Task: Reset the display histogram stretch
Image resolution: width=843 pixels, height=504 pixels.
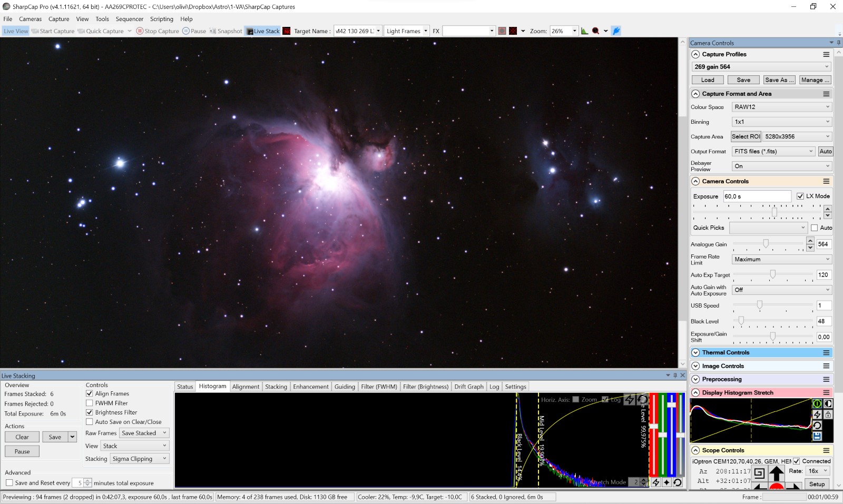Action: pos(817,426)
